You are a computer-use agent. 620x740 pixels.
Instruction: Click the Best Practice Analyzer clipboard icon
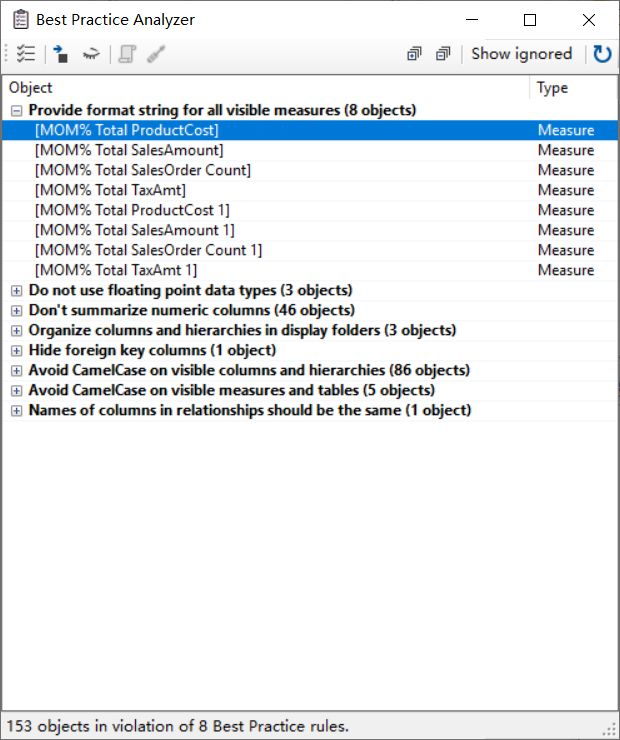point(20,20)
